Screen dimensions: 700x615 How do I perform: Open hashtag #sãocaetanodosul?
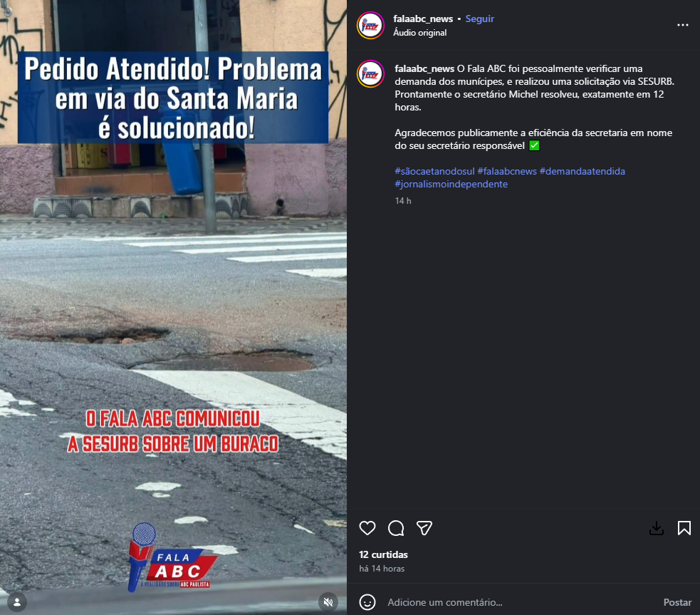pos(434,171)
